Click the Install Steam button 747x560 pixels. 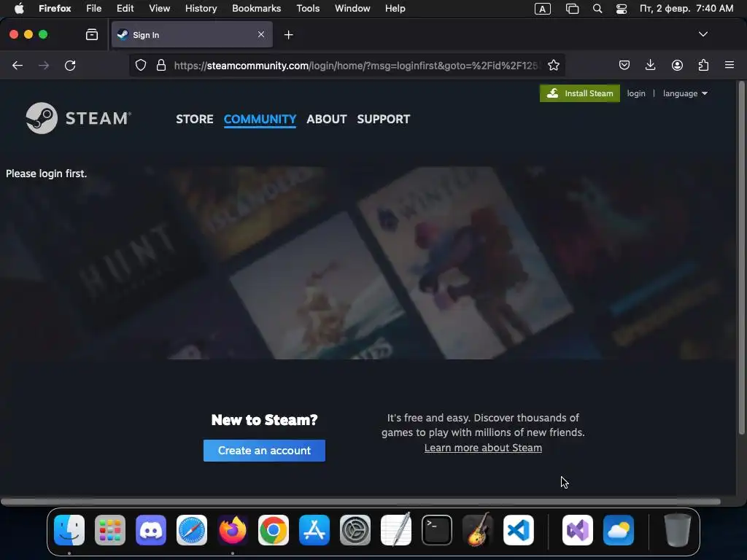579,93
